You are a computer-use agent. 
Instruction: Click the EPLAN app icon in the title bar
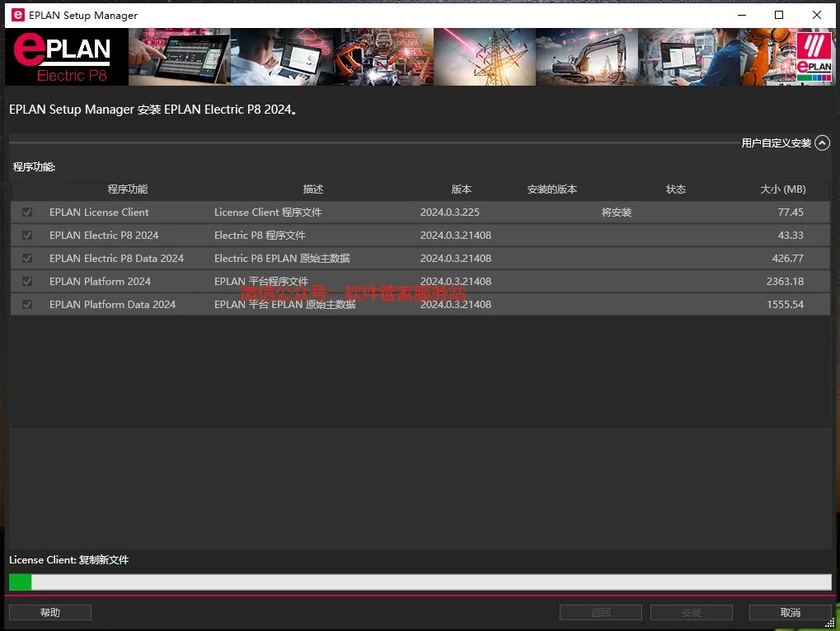tap(17, 15)
